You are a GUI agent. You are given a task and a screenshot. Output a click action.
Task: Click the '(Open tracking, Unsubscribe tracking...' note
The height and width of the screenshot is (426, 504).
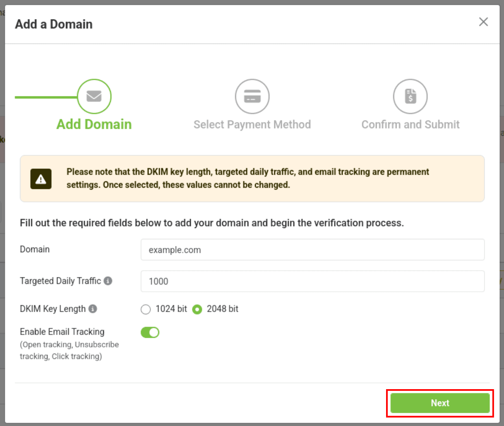coord(69,350)
